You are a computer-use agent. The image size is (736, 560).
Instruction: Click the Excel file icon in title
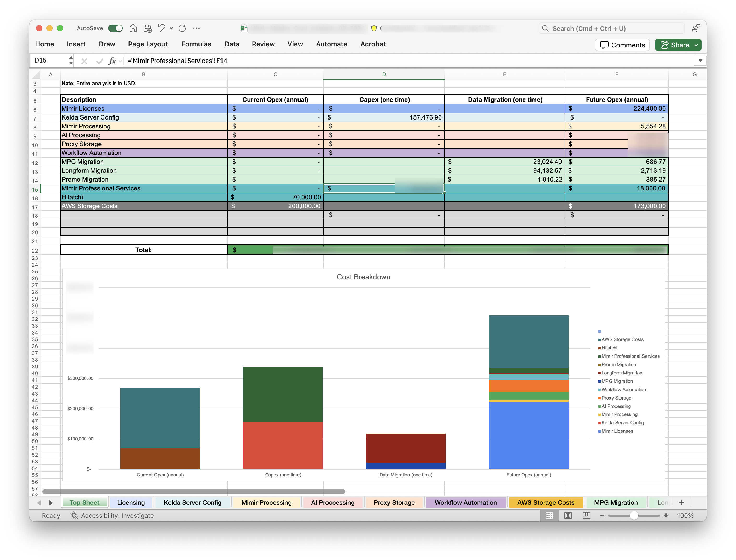coord(244,28)
